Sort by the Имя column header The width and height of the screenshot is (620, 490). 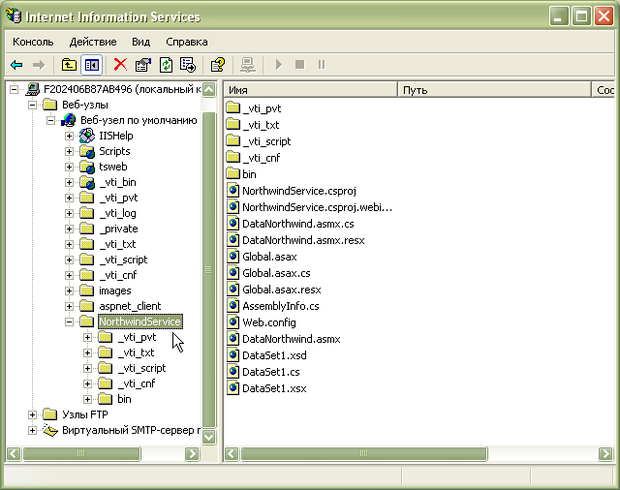coord(311,90)
